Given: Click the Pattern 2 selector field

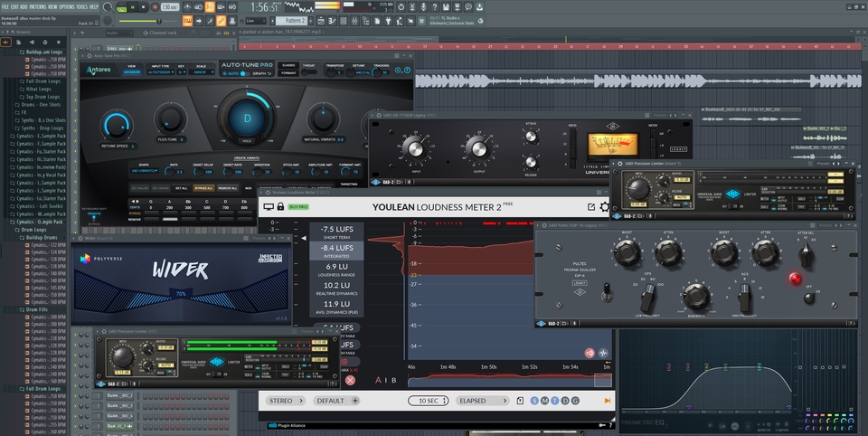Looking at the screenshot, I should (292, 21).
